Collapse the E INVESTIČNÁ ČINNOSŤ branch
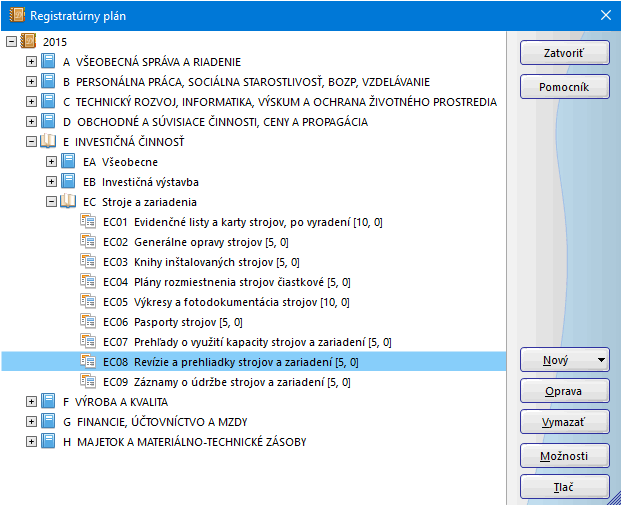The height and width of the screenshot is (506, 622). coord(31,142)
